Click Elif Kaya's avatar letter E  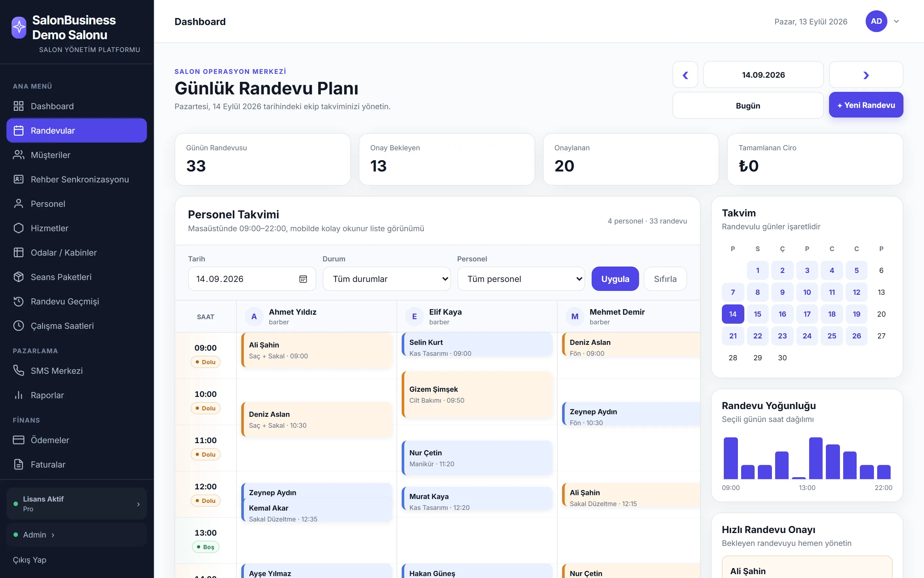pos(414,317)
